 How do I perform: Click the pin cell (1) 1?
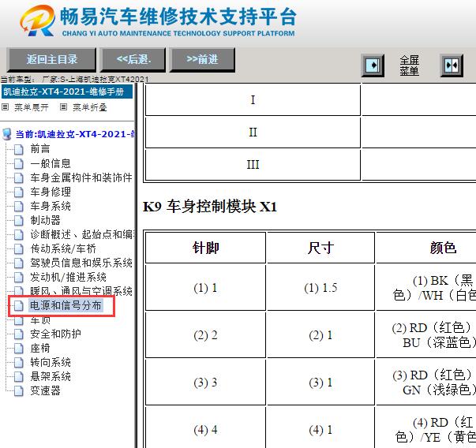205,288
